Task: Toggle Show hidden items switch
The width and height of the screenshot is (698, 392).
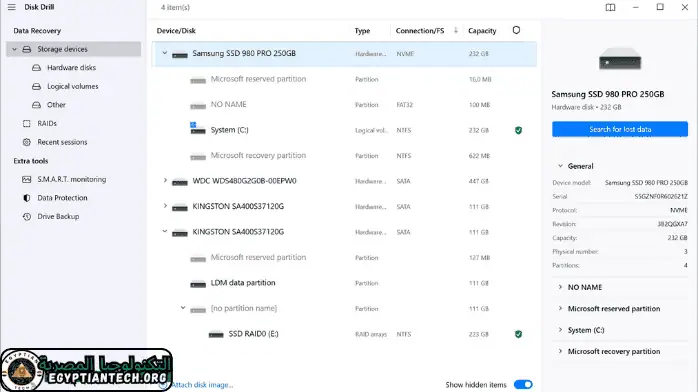Action: click(x=523, y=384)
